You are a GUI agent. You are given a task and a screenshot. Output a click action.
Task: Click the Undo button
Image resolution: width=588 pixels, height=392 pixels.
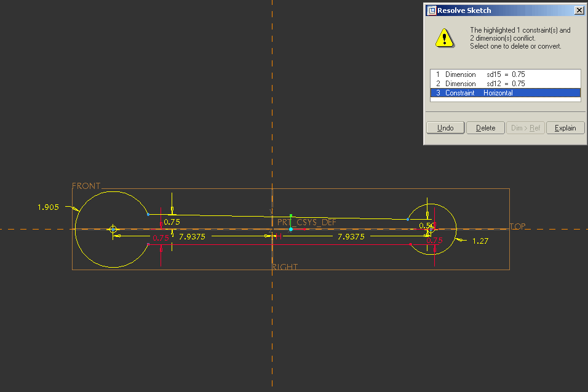click(x=445, y=128)
